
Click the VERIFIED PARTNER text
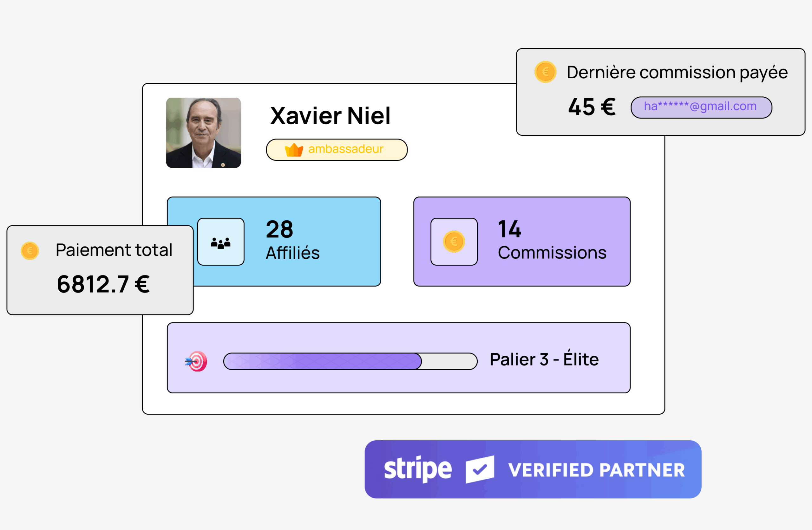coord(596,470)
